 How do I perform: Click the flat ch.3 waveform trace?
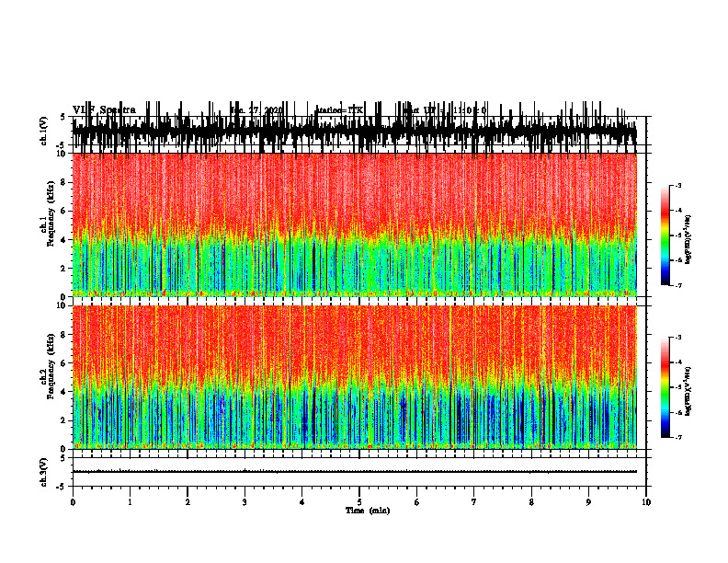pos(355,472)
